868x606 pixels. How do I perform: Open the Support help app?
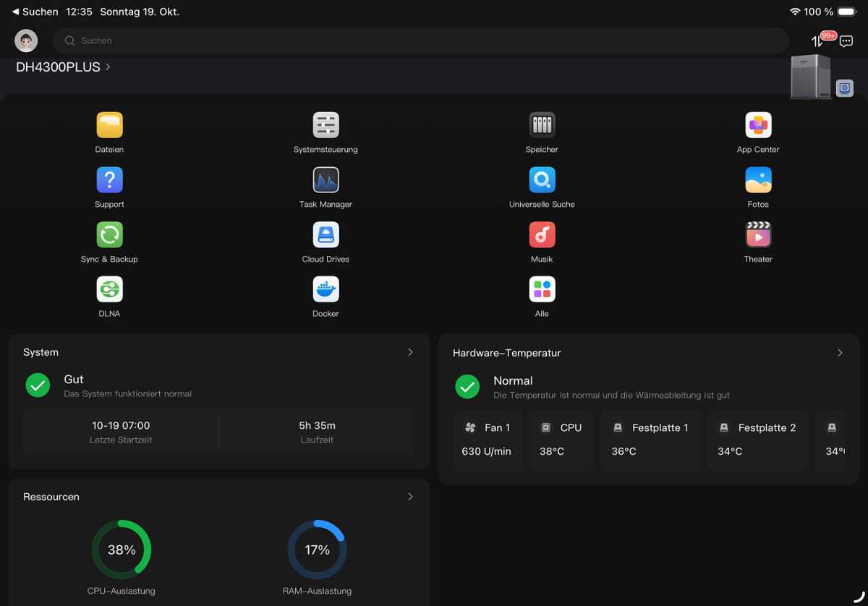coord(109,180)
